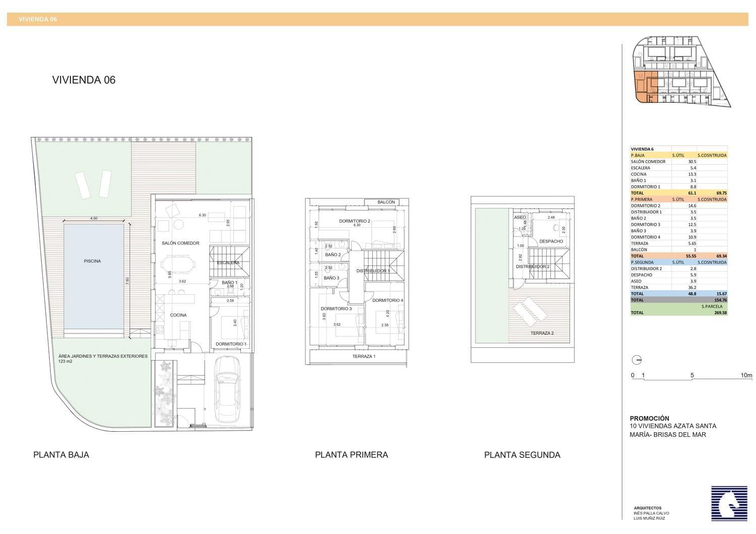This screenshot has width=756, height=534.
Task: Click the parked car symbol in the driveway
Action: pos(227,390)
